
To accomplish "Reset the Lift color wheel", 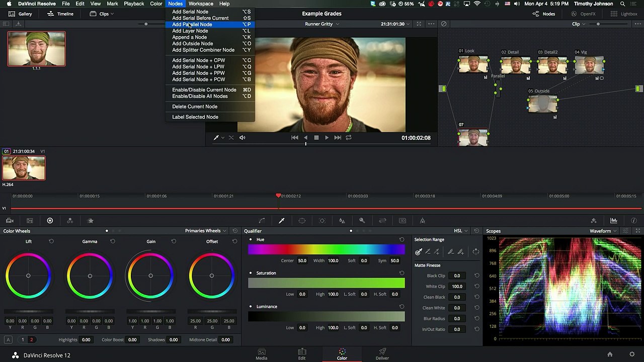I will (51, 241).
